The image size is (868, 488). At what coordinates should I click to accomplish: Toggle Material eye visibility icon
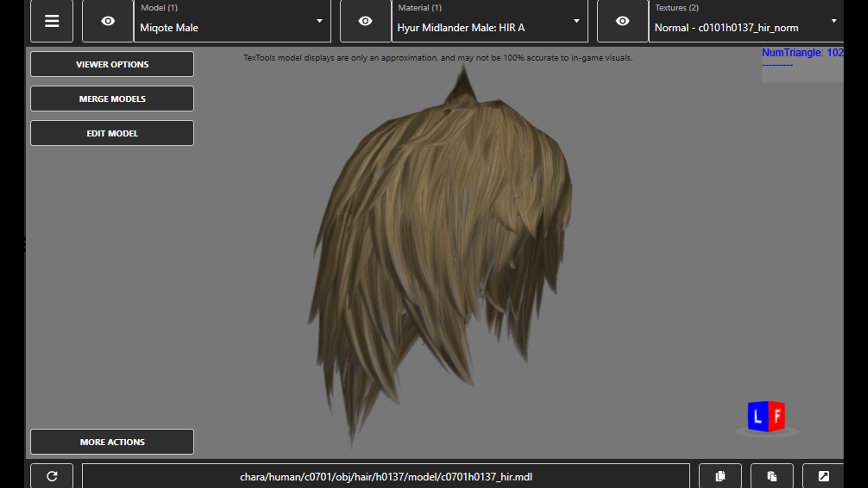coord(365,21)
